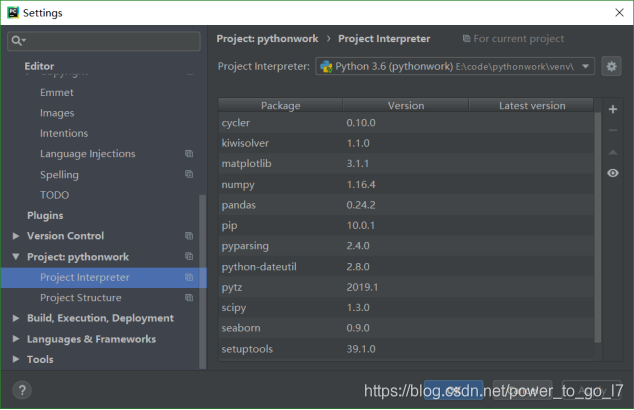Open the Spelling settings page
This screenshot has height=410, width=634.
(59, 175)
